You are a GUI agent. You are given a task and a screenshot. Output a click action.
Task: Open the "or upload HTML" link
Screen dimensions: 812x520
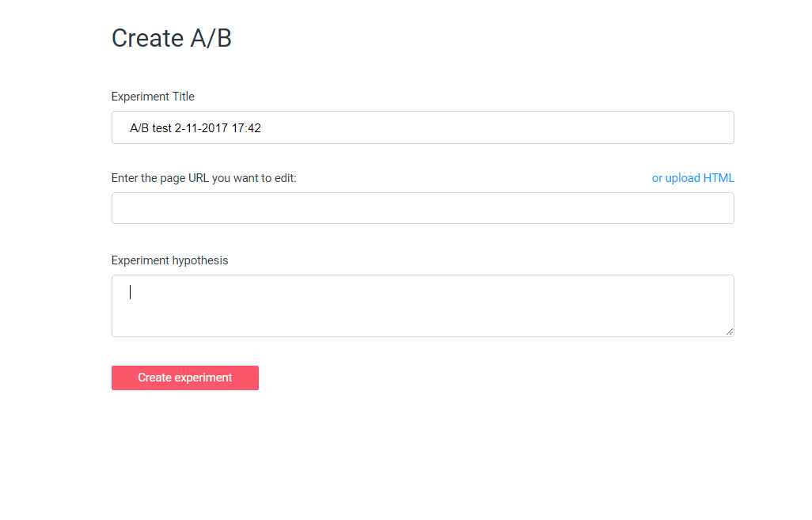click(x=692, y=178)
